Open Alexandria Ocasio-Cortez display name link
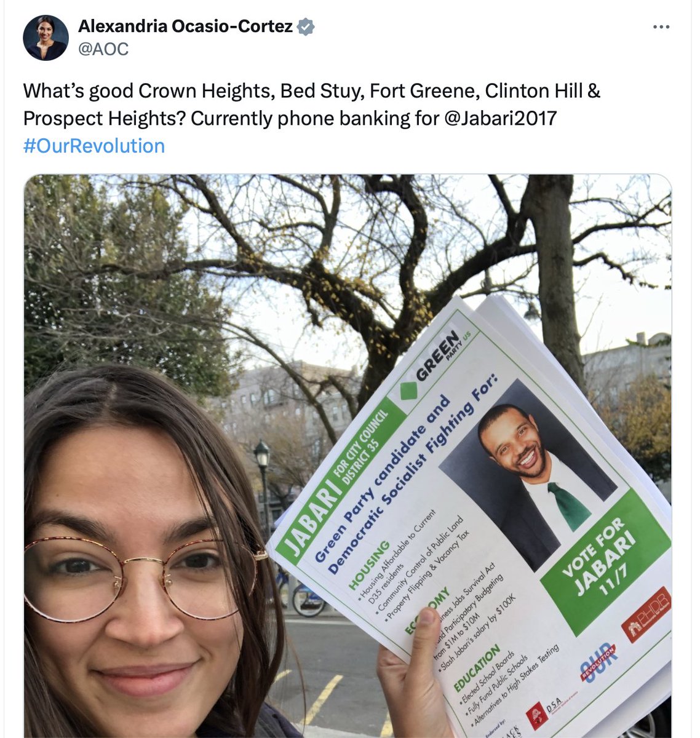Viewport: 700px width, 738px height. (185, 27)
